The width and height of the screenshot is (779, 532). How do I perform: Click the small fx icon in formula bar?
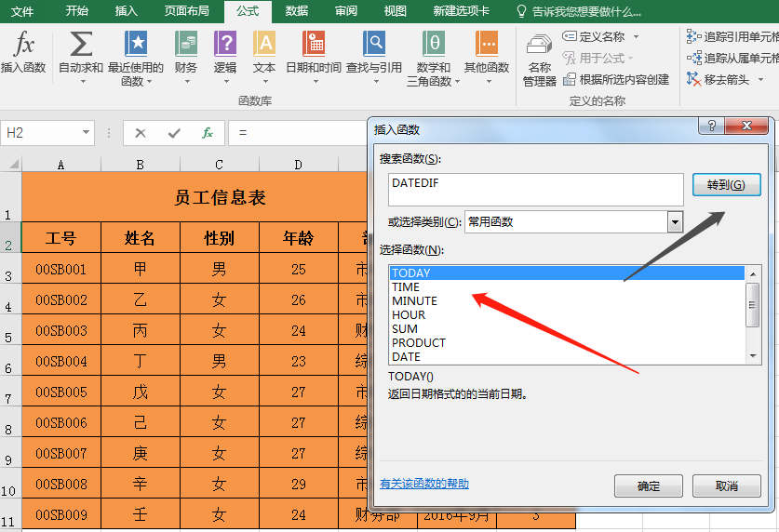(208, 133)
